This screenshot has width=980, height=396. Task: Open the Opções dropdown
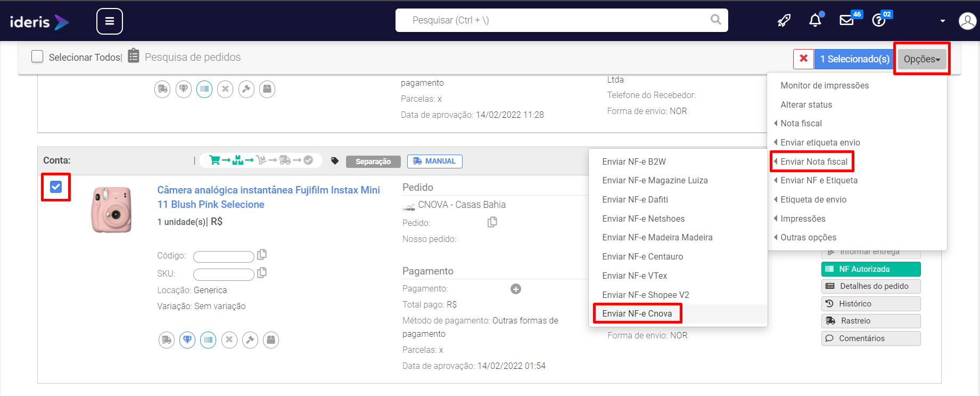[x=922, y=59]
